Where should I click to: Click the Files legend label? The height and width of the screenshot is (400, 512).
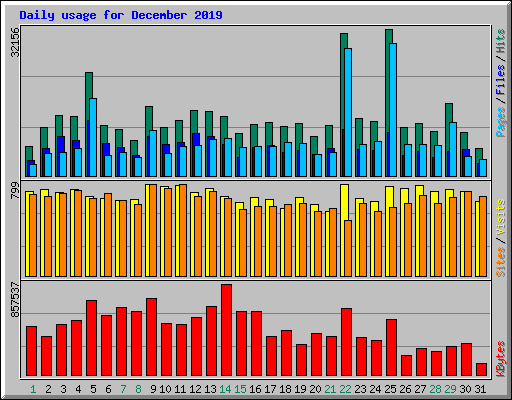tap(500, 80)
